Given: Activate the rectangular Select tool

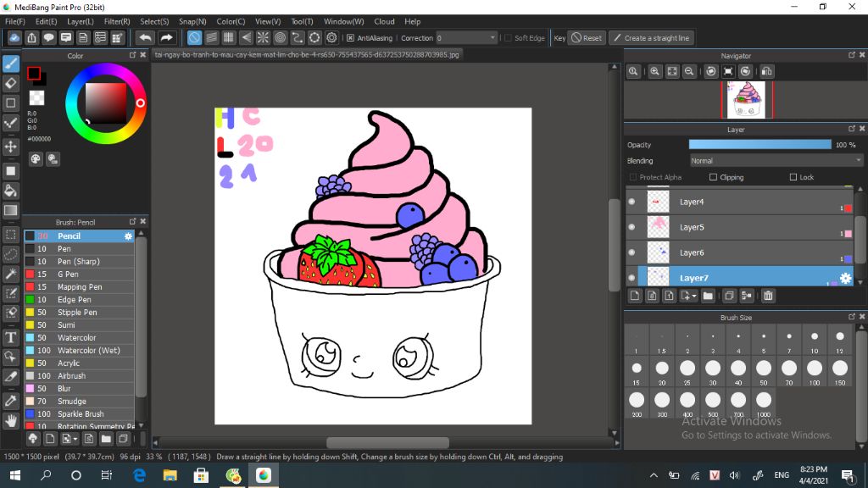Looking at the screenshot, I should coord(11,235).
